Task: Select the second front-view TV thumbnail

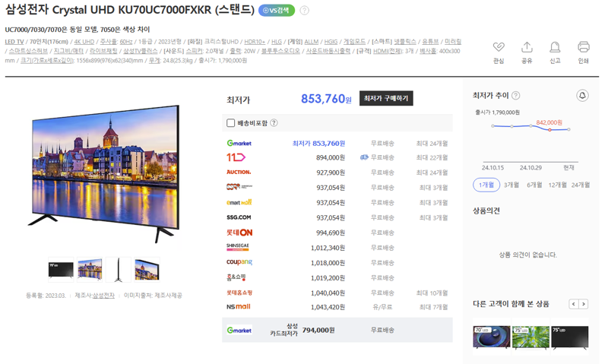Action: tap(90, 270)
